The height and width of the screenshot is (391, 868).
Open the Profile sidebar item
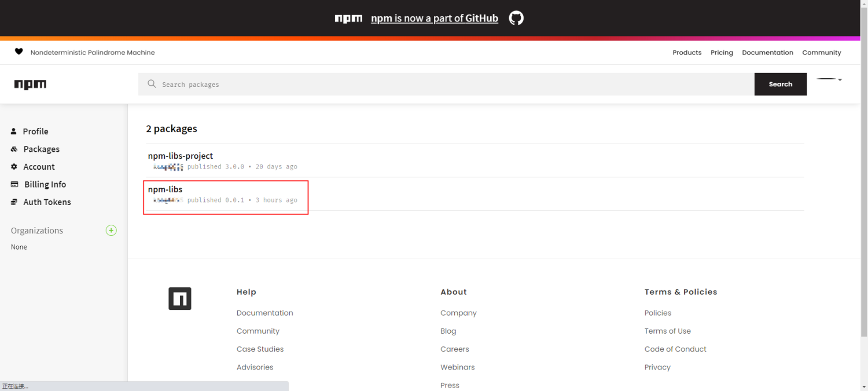point(35,131)
